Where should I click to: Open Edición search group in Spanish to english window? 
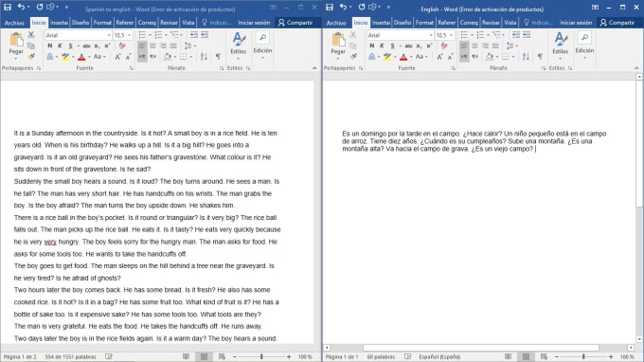pos(262,45)
